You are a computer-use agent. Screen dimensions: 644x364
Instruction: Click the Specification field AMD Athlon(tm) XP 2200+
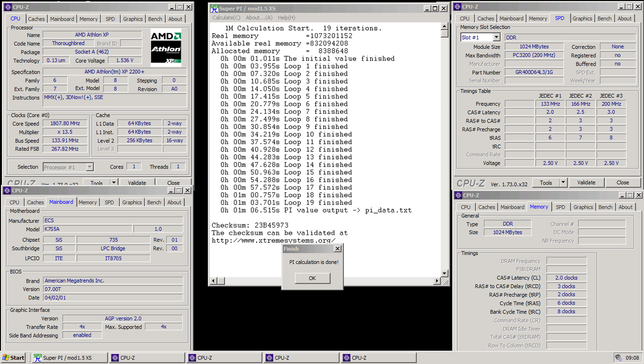tap(115, 71)
